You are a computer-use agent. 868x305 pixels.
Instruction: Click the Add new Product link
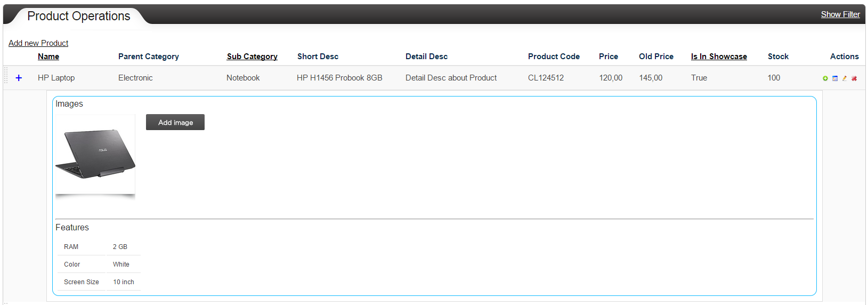[38, 43]
